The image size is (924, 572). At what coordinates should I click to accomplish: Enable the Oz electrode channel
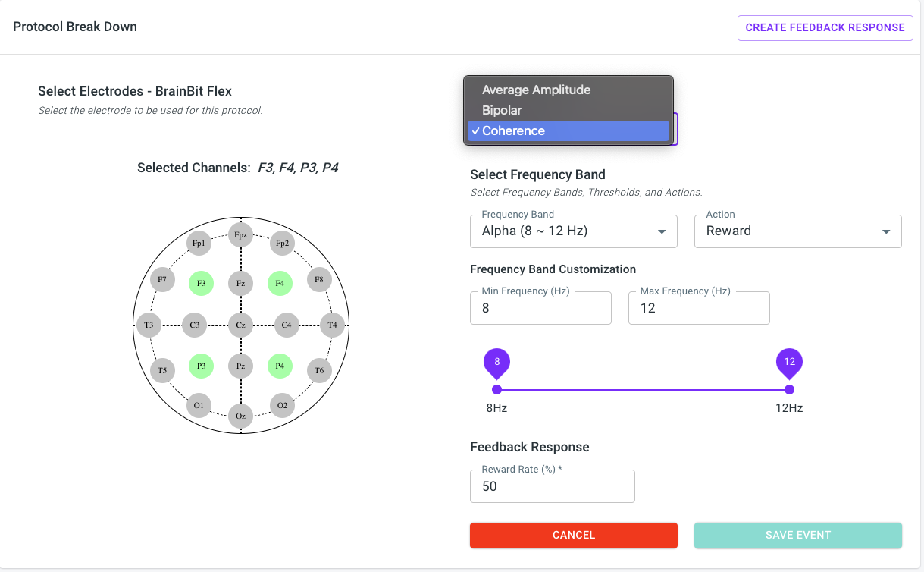tap(240, 416)
